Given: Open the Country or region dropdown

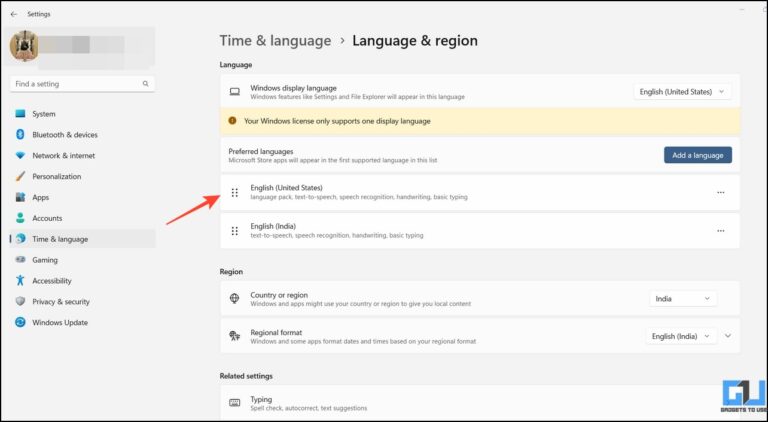Looking at the screenshot, I should (683, 298).
